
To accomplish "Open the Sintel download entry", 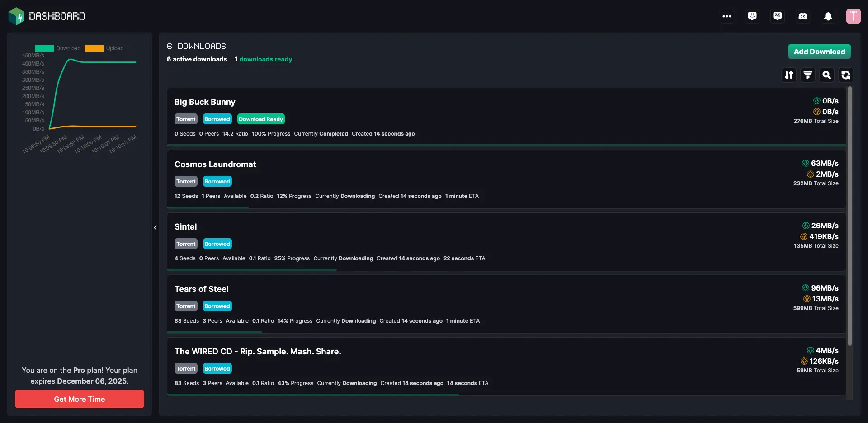I will [506, 241].
